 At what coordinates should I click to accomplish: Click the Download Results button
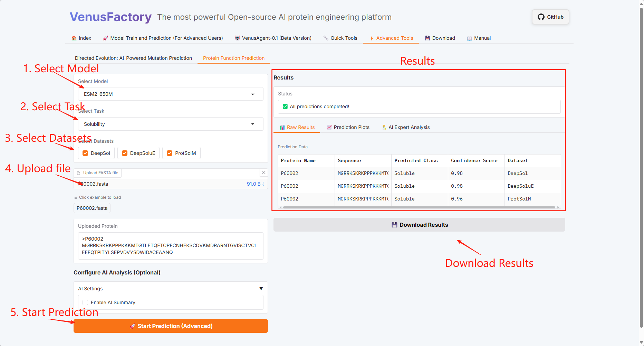419,225
